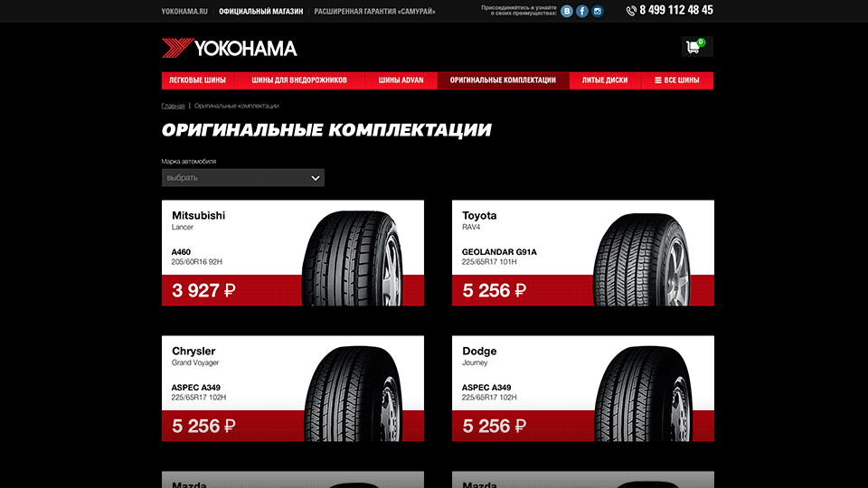Follow the Главная breadcrumb link
Viewport: 868px width, 488px height.
point(173,106)
